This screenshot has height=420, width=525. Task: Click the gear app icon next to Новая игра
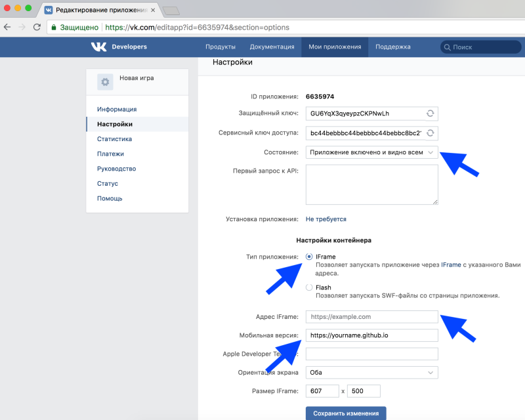105,82
